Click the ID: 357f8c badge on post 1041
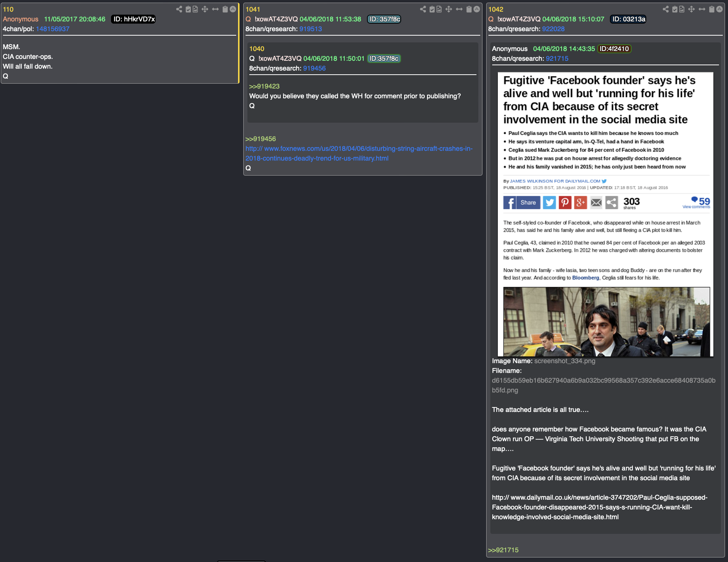The height and width of the screenshot is (562, 728). tap(384, 19)
